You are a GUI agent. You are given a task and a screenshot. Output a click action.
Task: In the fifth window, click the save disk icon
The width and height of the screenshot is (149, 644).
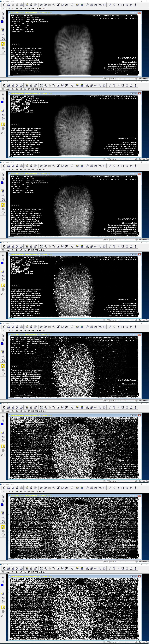click(x=12, y=327)
